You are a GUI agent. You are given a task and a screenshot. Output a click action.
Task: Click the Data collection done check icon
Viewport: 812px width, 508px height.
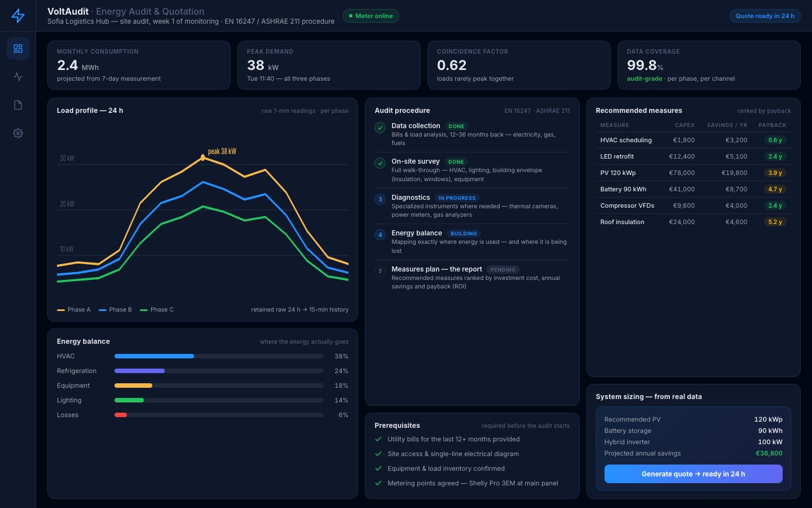[x=380, y=128]
